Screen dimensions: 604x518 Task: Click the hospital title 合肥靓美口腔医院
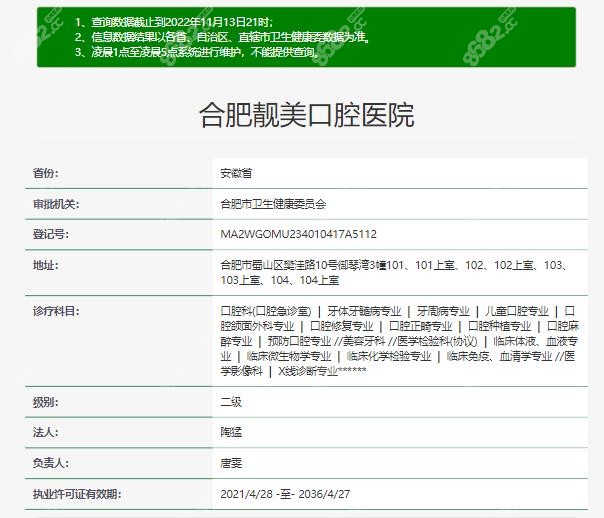point(307,115)
